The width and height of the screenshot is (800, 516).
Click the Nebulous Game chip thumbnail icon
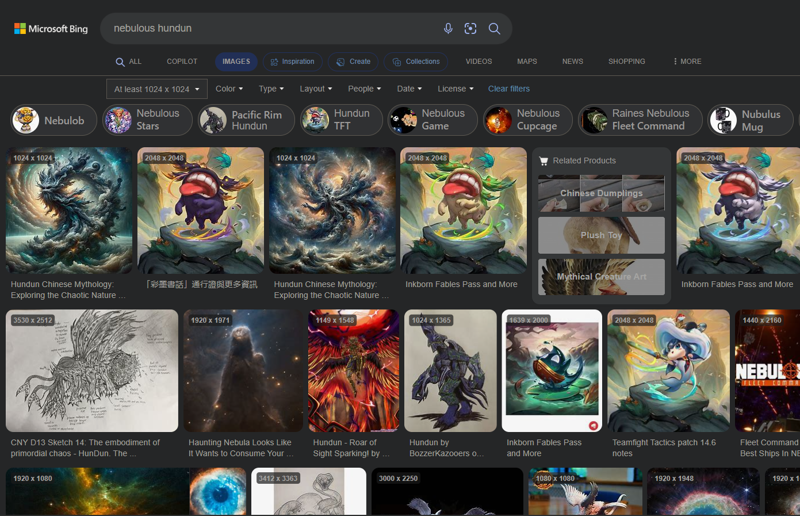click(403, 120)
